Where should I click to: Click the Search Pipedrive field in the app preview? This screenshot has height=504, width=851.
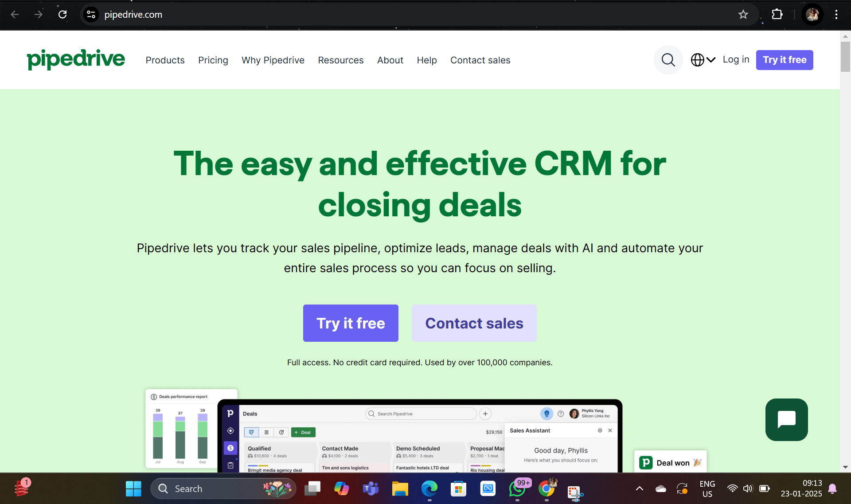421,414
